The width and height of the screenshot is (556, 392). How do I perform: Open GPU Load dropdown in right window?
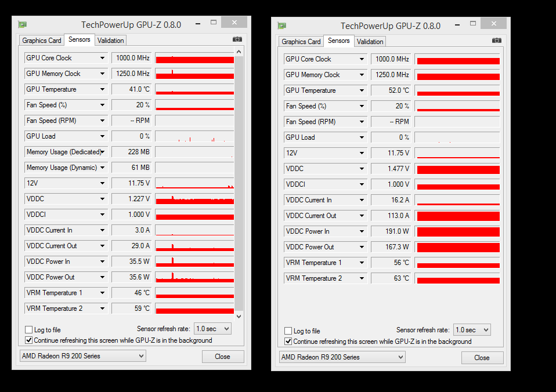pyautogui.click(x=362, y=137)
